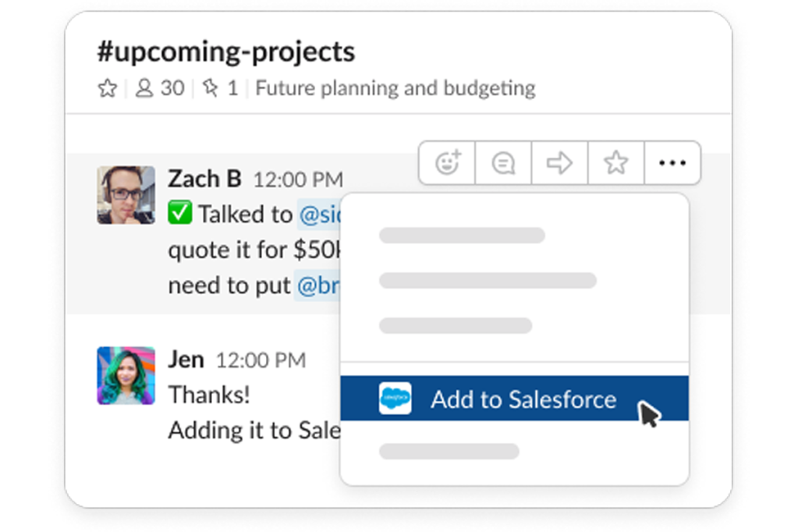Star Zach B's message in the hover toolbar

tap(615, 163)
